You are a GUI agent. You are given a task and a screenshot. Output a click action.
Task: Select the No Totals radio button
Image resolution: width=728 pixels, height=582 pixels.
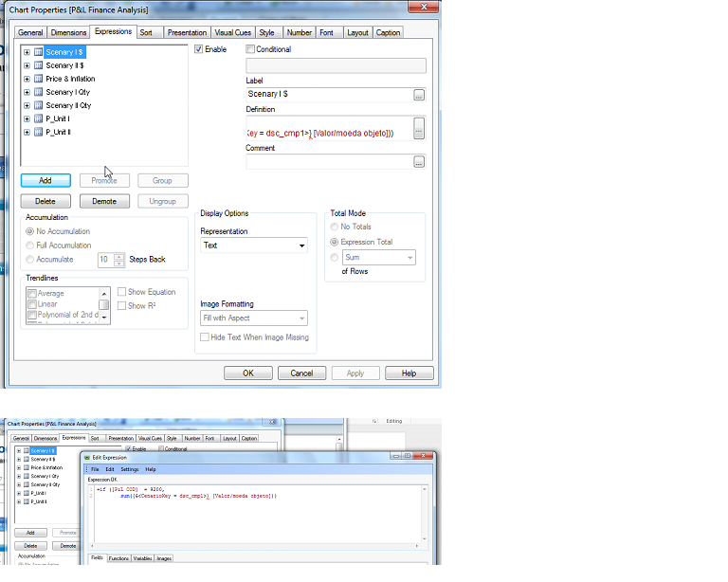click(x=334, y=227)
